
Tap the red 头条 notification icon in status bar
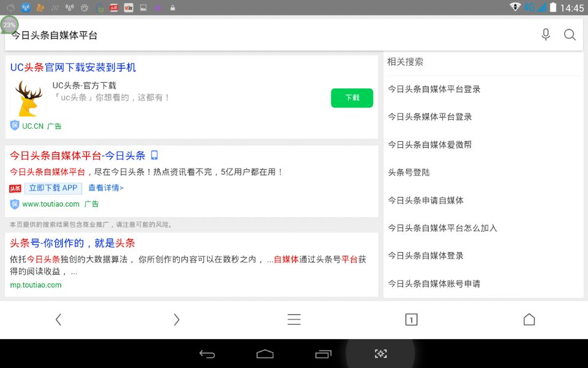point(114,7)
